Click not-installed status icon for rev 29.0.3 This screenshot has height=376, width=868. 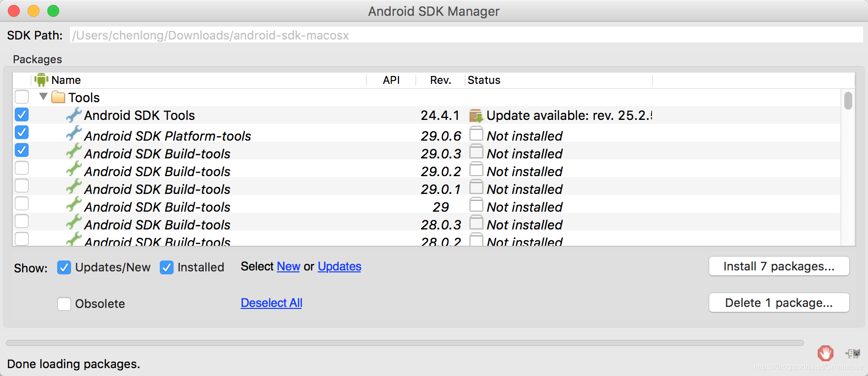[476, 151]
